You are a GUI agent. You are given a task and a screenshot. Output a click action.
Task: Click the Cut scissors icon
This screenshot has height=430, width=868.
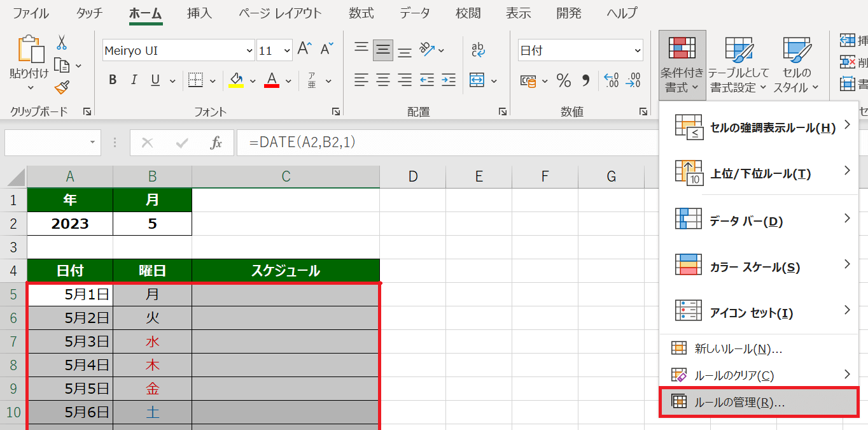(x=62, y=43)
